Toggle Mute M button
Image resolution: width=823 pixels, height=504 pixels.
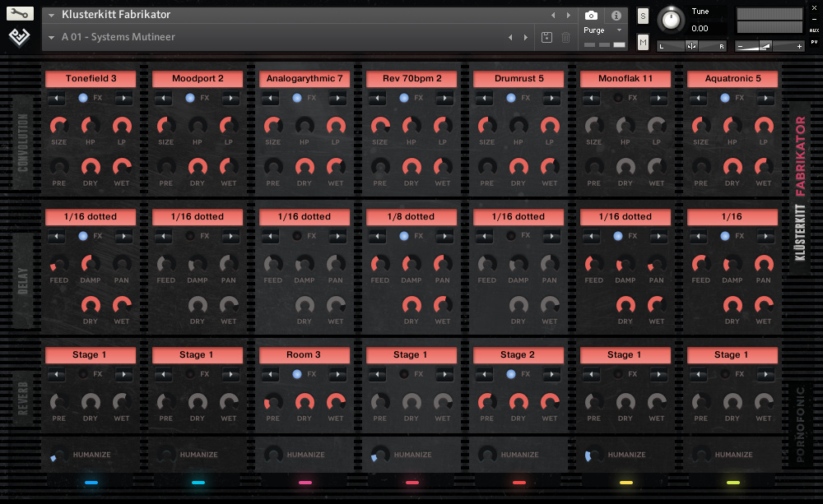point(643,43)
